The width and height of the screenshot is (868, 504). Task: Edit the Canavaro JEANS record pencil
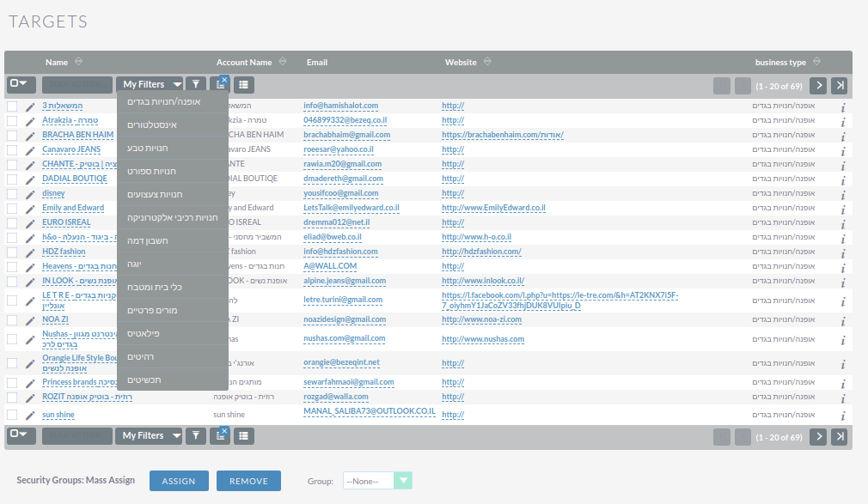point(30,150)
